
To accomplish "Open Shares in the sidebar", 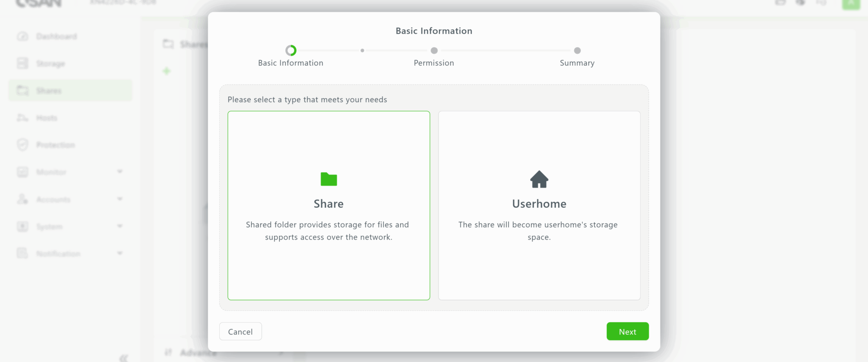I will pos(49,90).
